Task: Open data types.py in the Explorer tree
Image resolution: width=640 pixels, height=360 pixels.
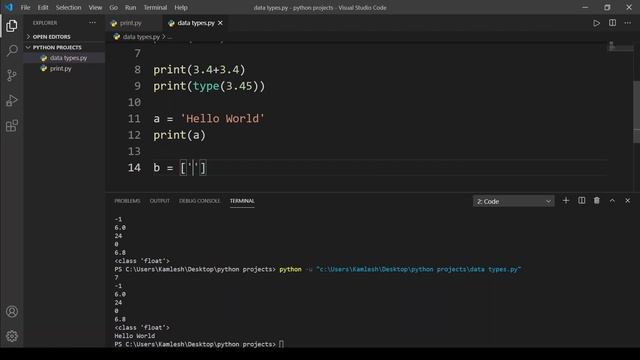Action: (x=64, y=58)
